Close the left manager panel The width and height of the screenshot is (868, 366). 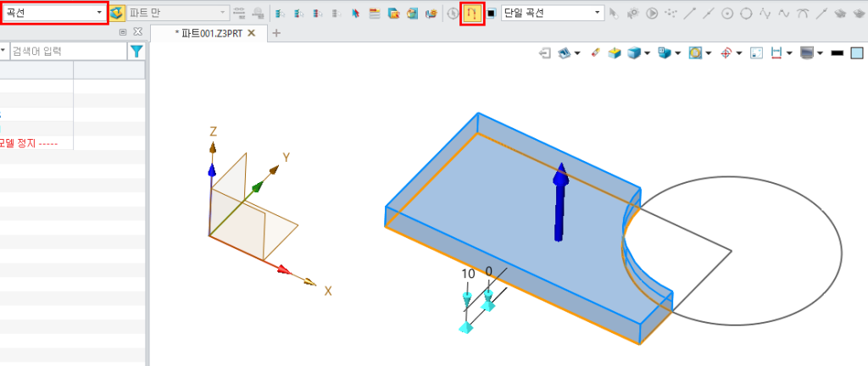point(138,32)
